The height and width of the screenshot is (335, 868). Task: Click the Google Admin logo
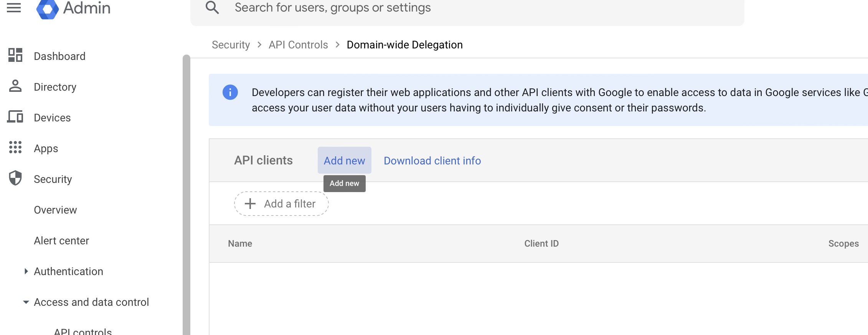(47, 8)
